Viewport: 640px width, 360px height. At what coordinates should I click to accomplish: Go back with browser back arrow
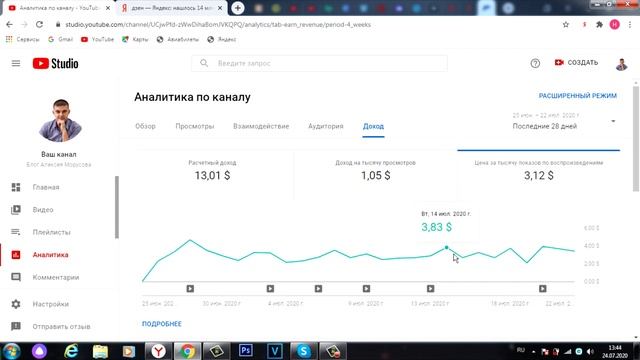coord(9,24)
